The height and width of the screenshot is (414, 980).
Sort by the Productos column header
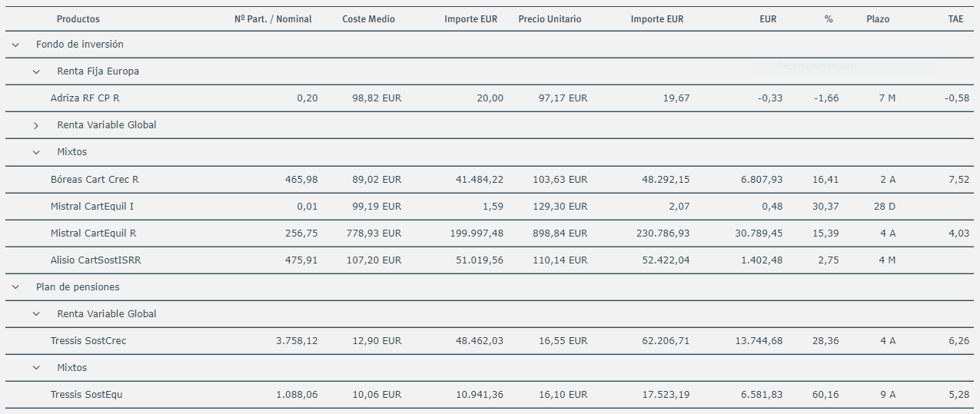tap(78, 19)
